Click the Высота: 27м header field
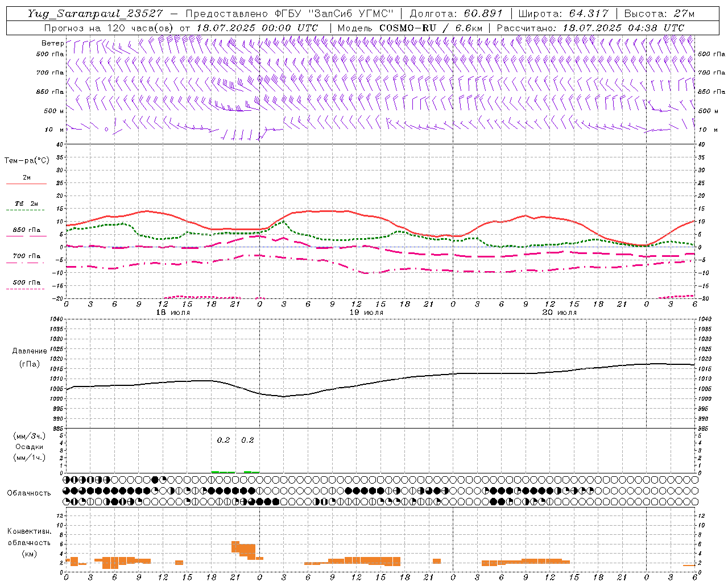This screenshot has height=582, width=728. [659, 14]
